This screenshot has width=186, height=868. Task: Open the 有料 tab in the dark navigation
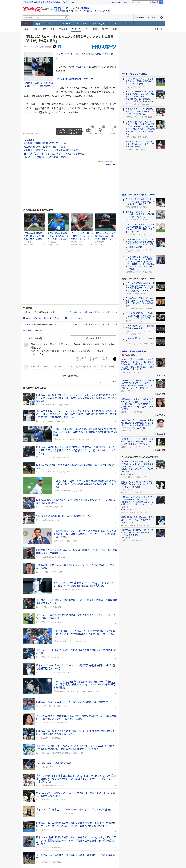tap(128, 24)
